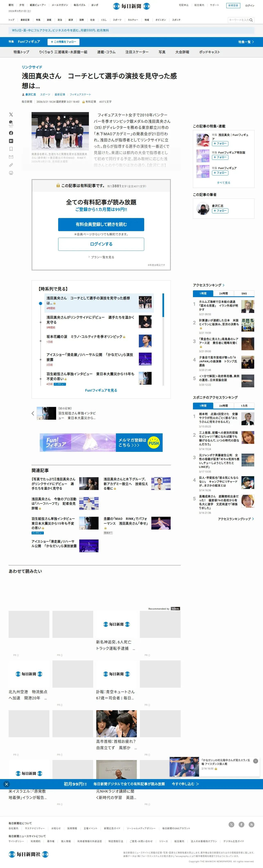
Task: Open related article 念願の「MAO RINK」でパフォーマンス
Action: [x=125, y=521]
